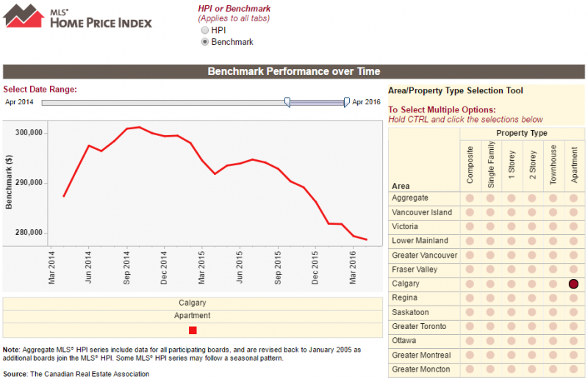This screenshot has height=379, width=588.
Task: Click the Greater Moncton area label
Action: point(421,369)
